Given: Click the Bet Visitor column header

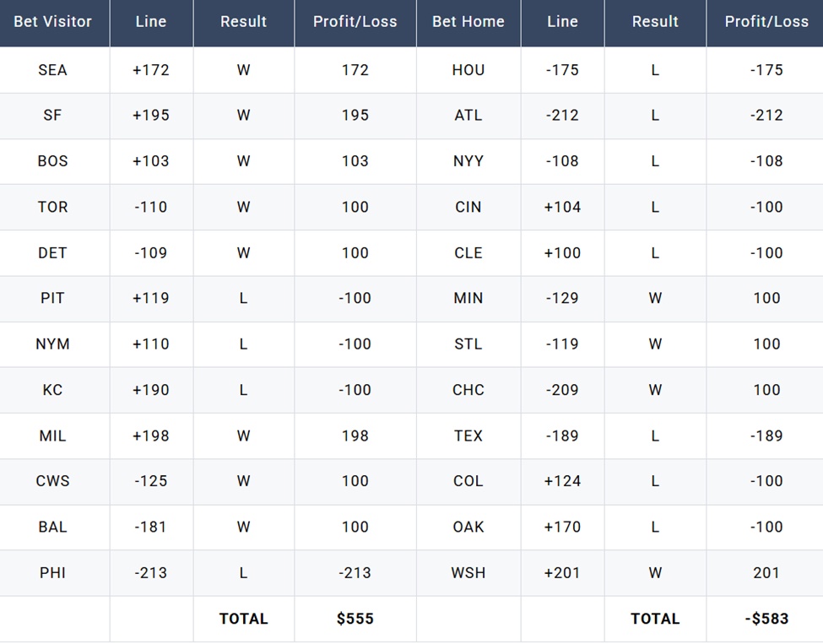Looking at the screenshot, I should [x=52, y=22].
